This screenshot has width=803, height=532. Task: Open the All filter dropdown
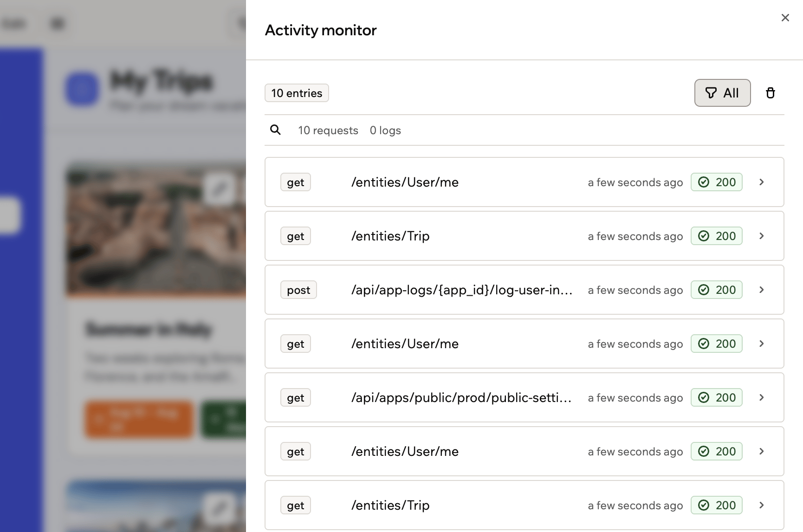point(722,93)
